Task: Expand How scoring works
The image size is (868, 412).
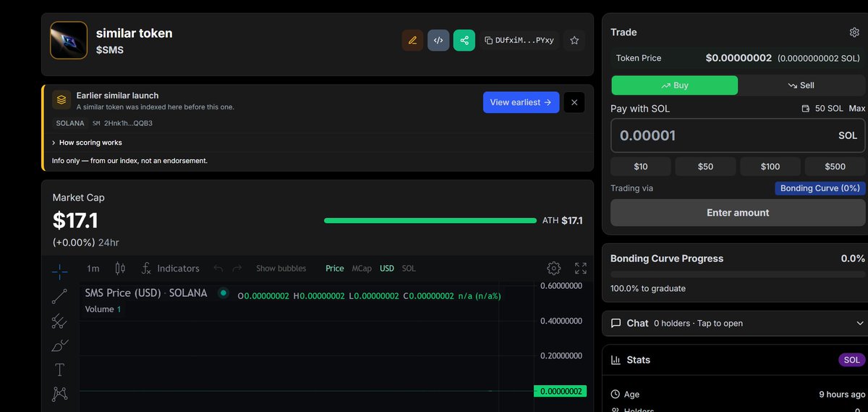Action: click(87, 143)
